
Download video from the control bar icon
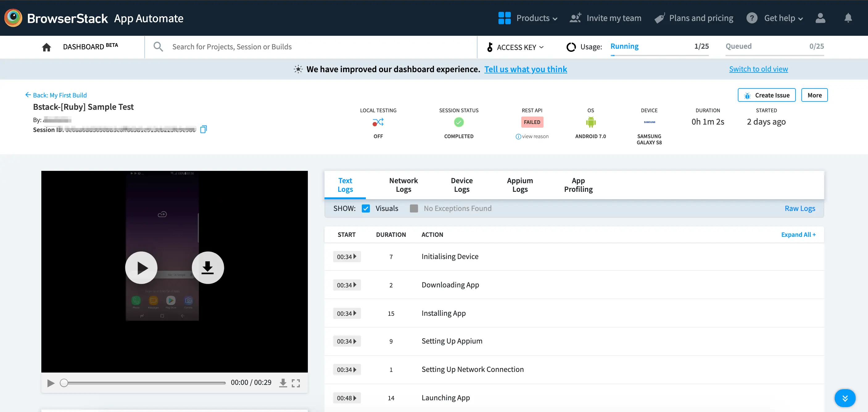283,383
